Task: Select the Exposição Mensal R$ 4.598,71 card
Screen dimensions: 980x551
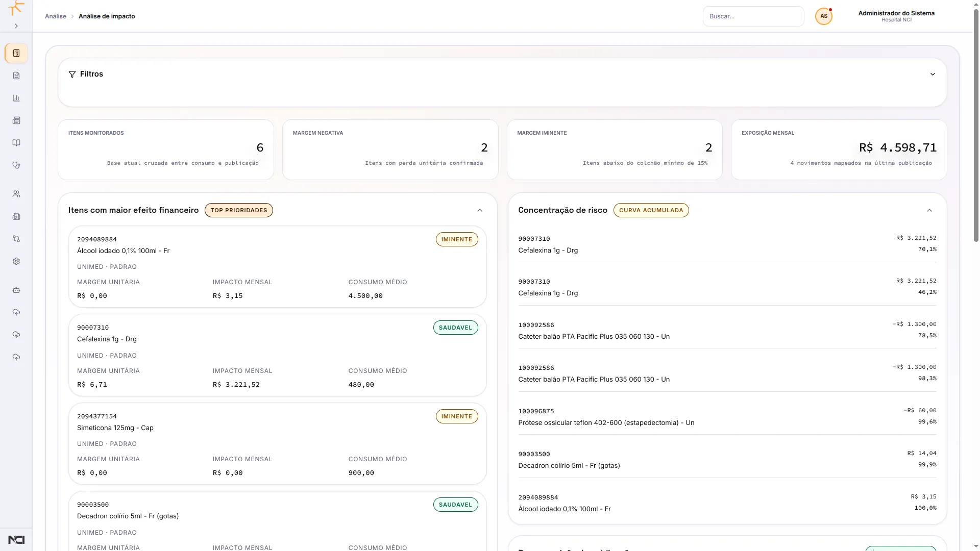Action: coord(839,149)
